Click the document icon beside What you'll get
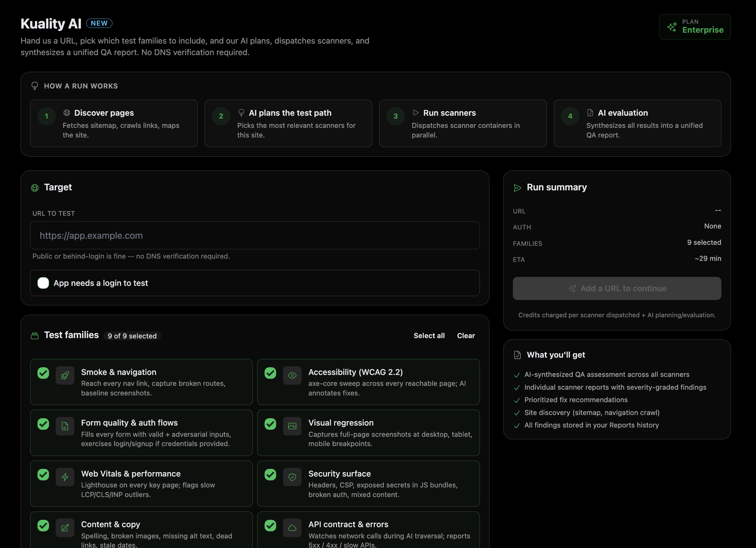756x548 pixels. (517, 355)
